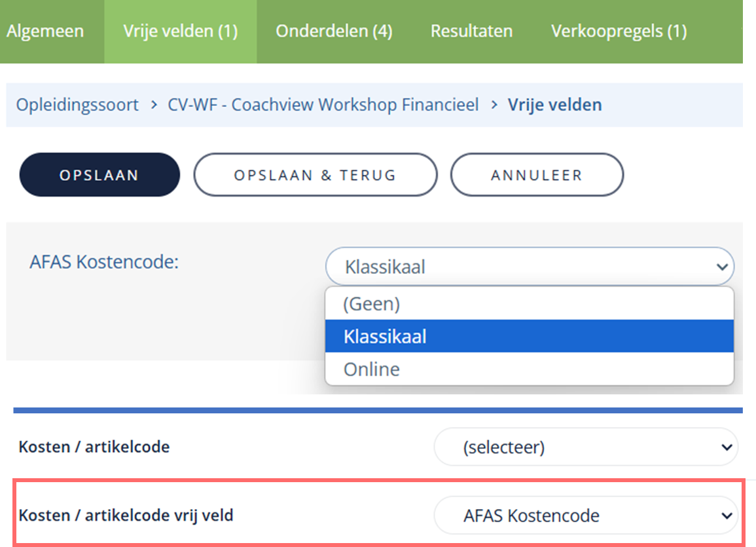Screen dimensions: 756x547
Task: Click OPSLAAN & TERUG button
Action: click(315, 175)
